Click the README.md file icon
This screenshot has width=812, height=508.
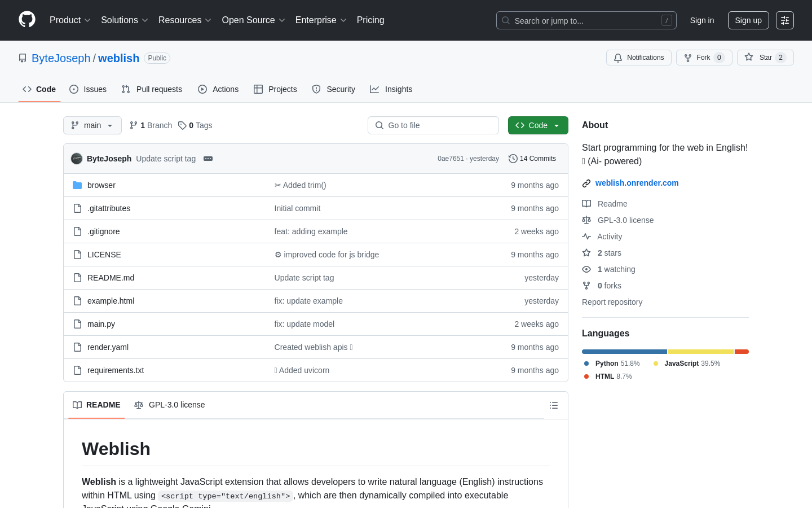click(x=77, y=278)
